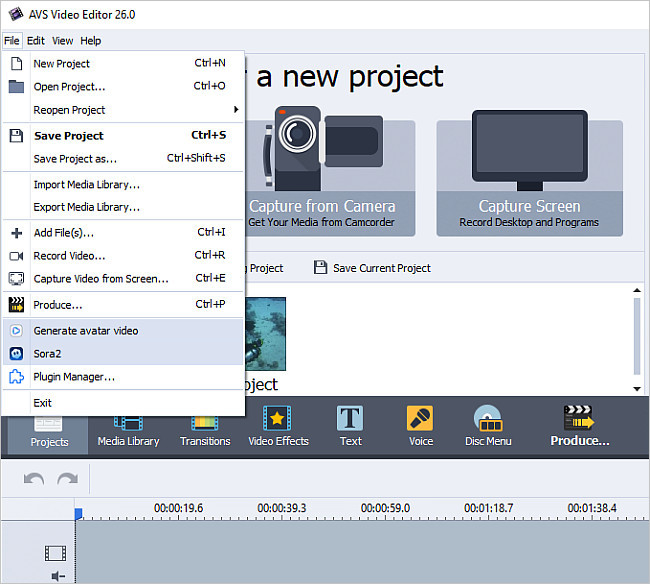The image size is (650, 584).
Task: Click the Open Project folder icon
Action: click(16, 86)
